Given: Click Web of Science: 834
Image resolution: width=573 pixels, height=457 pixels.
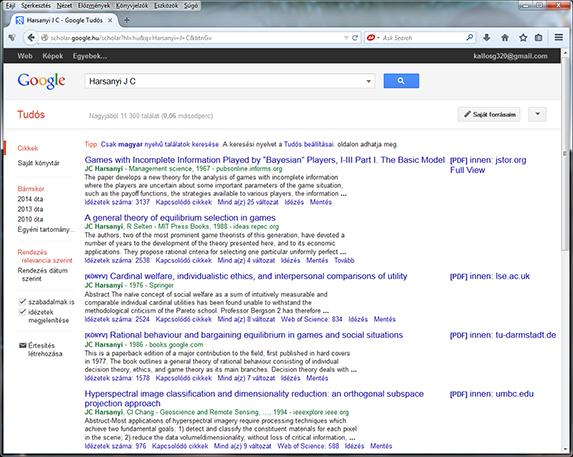Looking at the screenshot, I should [x=311, y=319].
